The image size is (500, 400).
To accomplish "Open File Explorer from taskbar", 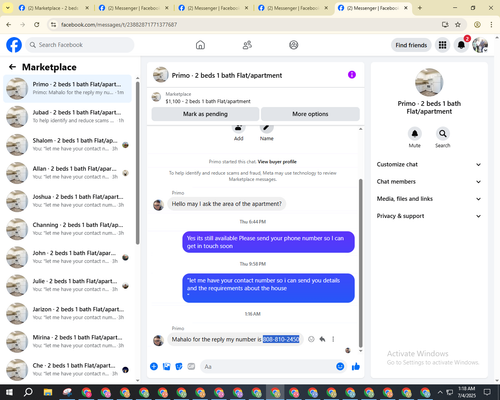I will click(x=48, y=392).
